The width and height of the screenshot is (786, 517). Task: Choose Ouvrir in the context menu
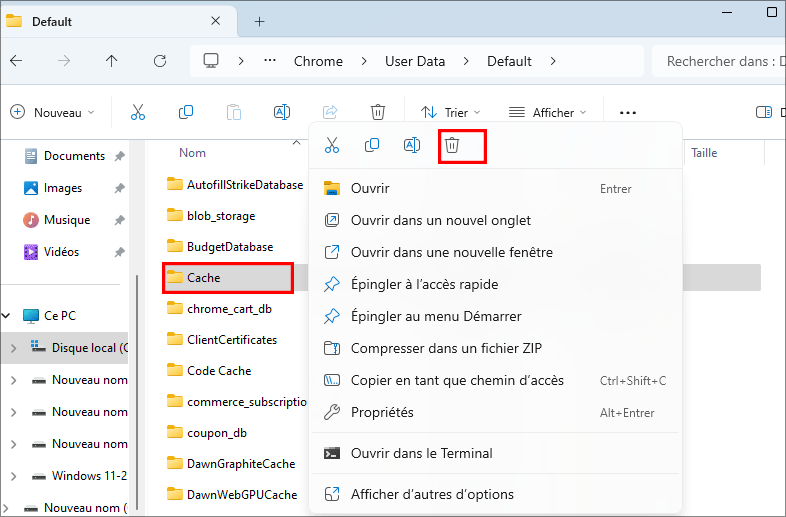495,189
